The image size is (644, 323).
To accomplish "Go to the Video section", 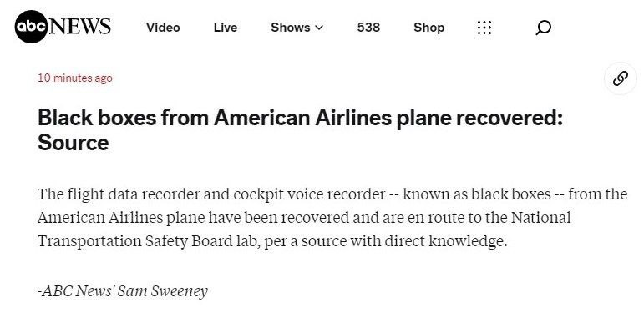I will [163, 28].
